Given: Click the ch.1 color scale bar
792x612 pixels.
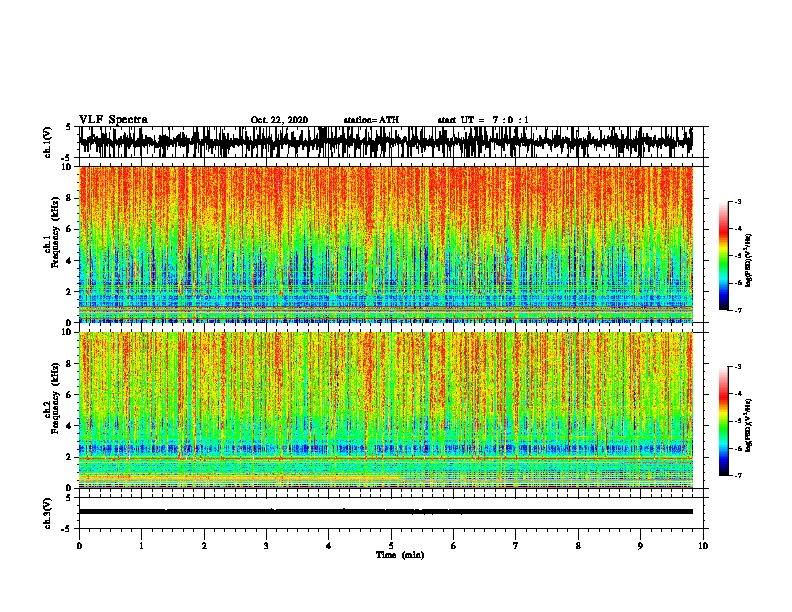Looking at the screenshot, I should click(723, 256).
